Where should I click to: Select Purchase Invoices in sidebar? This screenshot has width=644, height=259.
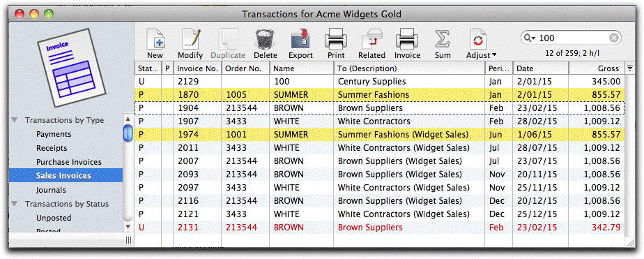pos(68,162)
